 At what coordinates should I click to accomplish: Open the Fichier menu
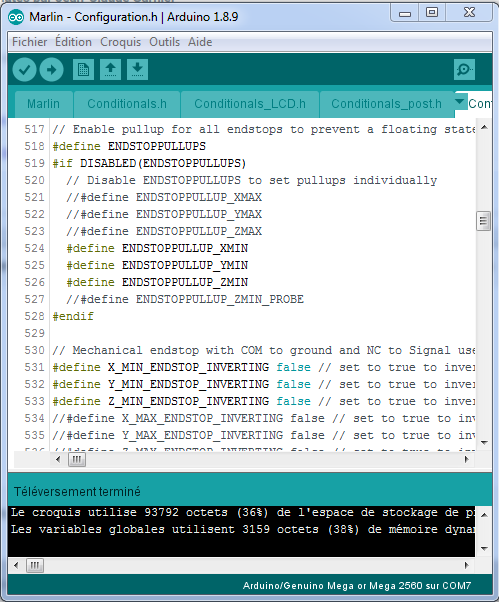point(30,42)
